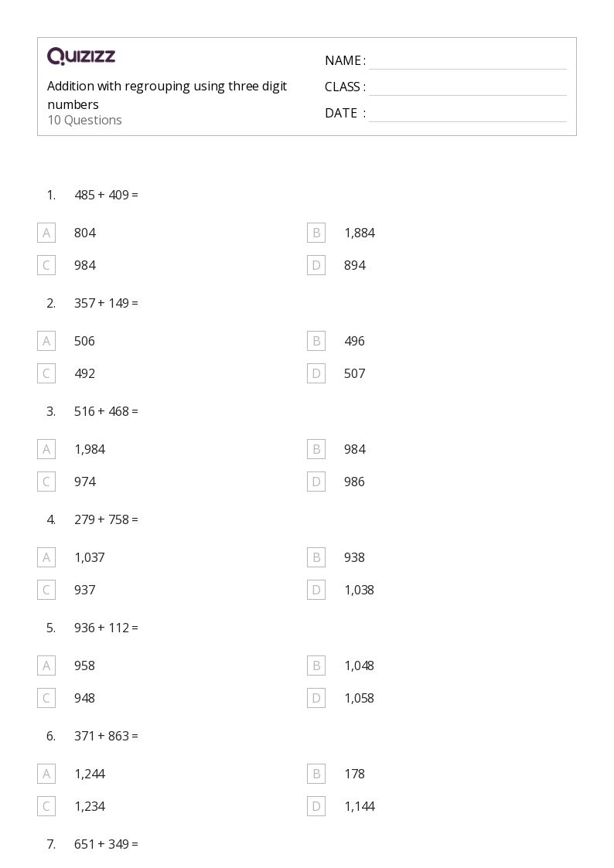Click the Quizizz logo
This screenshot has width=614, height=868.
[x=81, y=56]
